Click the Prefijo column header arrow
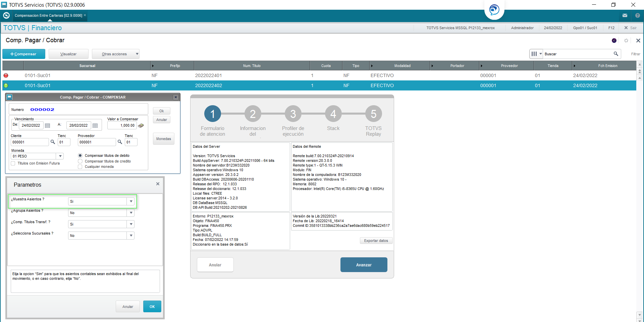This screenshot has width=644, height=322. (153, 66)
